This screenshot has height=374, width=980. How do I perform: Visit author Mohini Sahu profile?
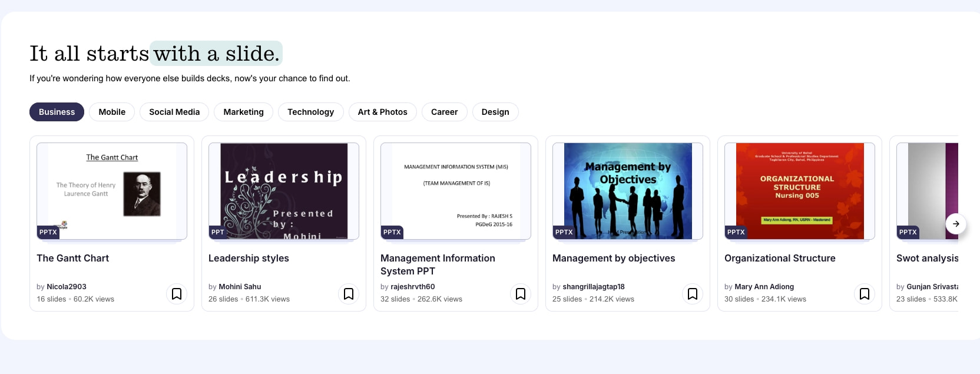tap(240, 287)
